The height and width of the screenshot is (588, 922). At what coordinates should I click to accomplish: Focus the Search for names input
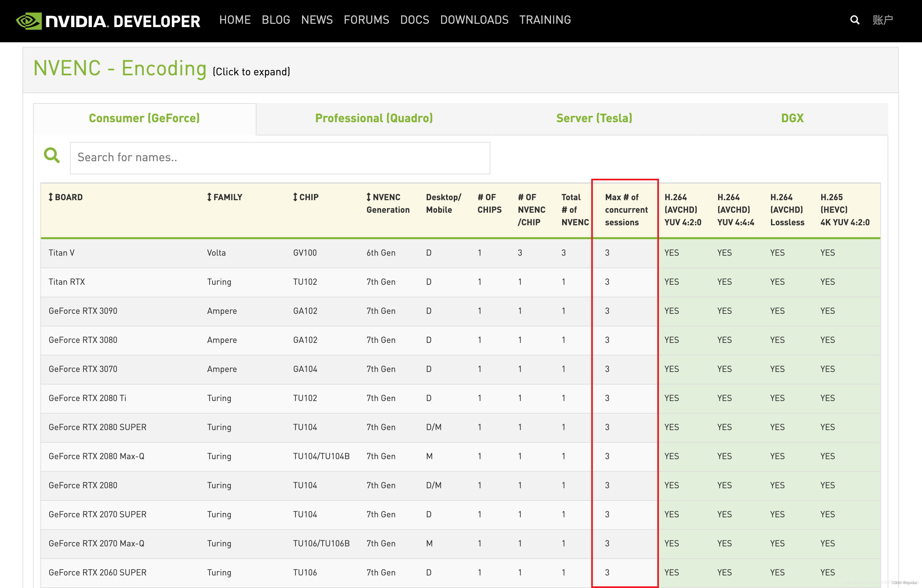click(x=280, y=158)
